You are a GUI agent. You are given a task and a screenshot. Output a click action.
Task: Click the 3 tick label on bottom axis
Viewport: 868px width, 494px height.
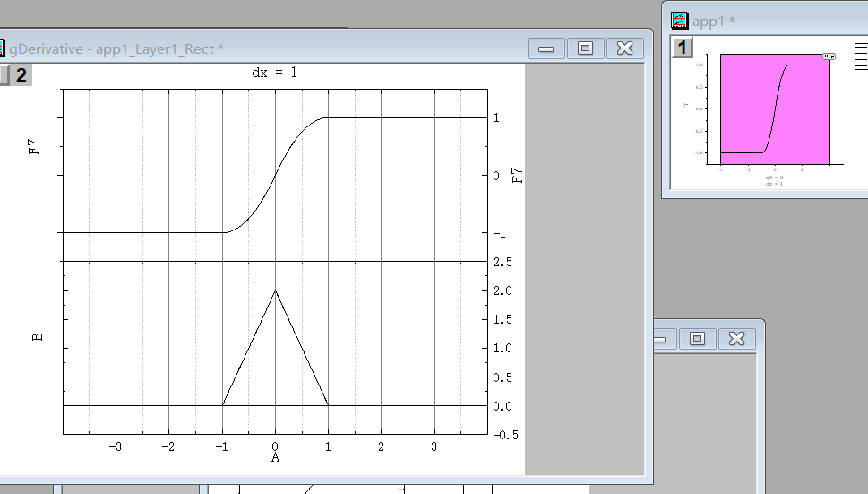(x=434, y=446)
